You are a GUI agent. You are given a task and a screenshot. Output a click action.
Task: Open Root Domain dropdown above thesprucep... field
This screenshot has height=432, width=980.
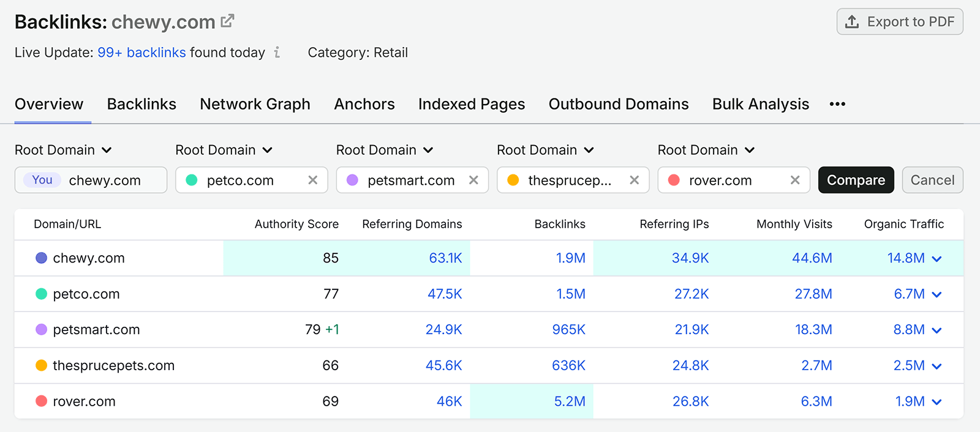coord(546,150)
